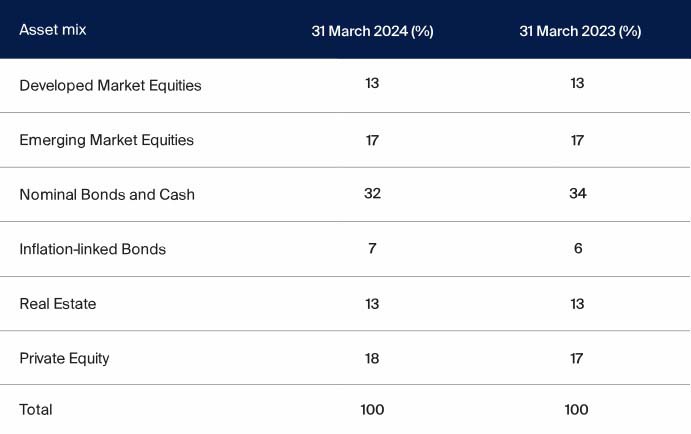Screen dimensions: 691x434
Task: Select the '31 March 2024 (%)' header
Action: pos(372,31)
